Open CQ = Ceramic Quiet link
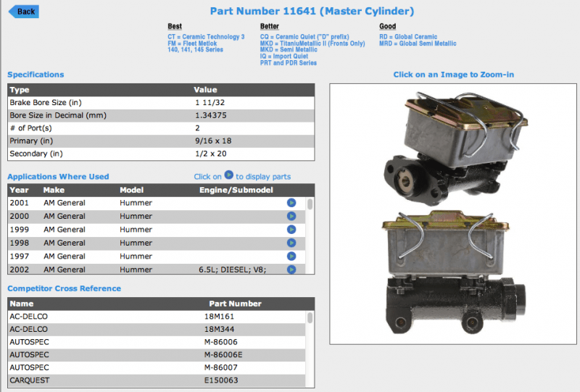Viewport: 580px width, 392px height. click(x=304, y=37)
